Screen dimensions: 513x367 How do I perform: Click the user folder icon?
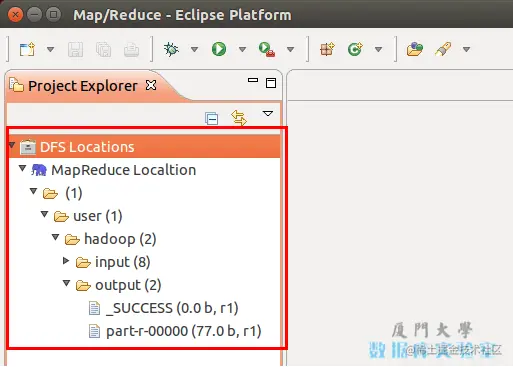tap(61, 217)
